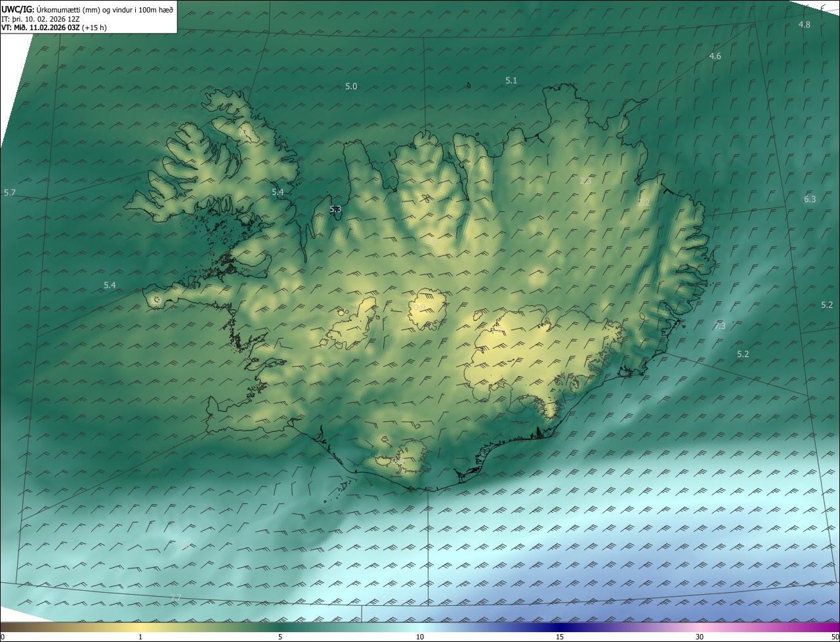Click the 1 tick label on the color scale

[x=140, y=637]
